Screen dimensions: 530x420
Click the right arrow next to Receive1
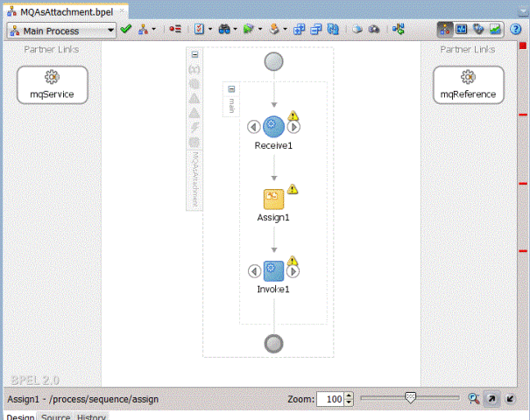pos(293,127)
